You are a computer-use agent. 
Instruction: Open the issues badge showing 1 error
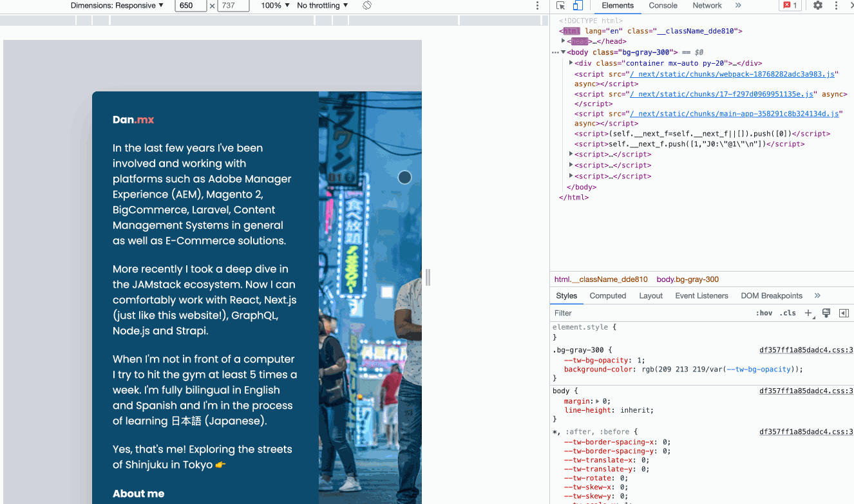pyautogui.click(x=790, y=5)
